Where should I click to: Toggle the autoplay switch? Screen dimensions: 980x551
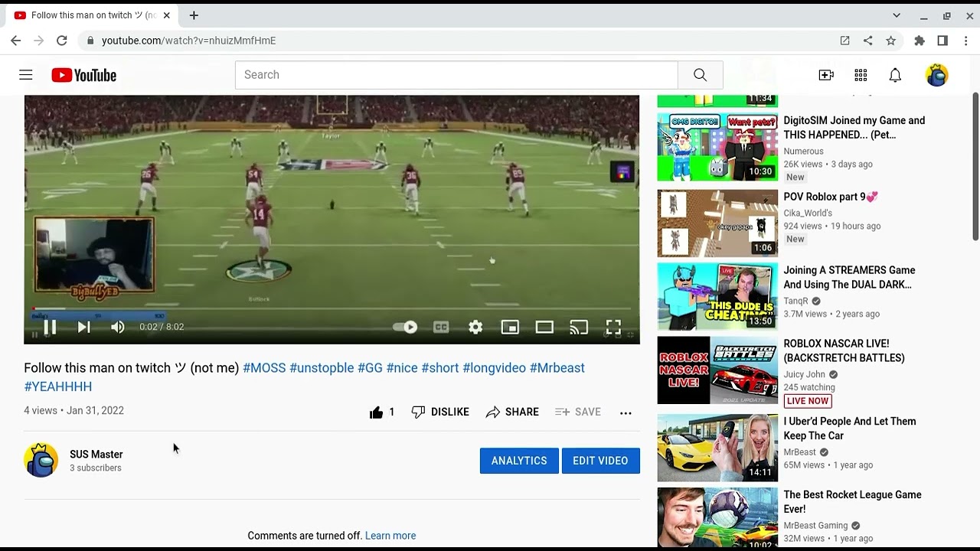coord(405,328)
